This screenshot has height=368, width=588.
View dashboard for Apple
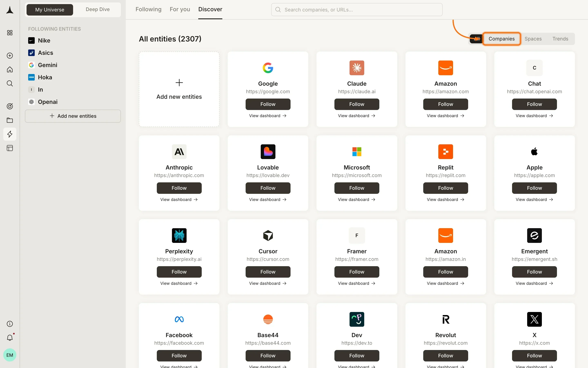(534, 200)
